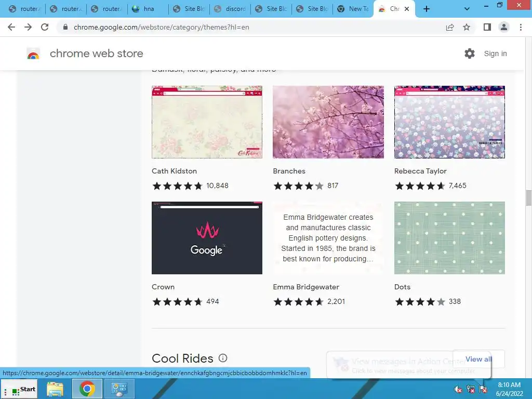Click the Crown title text
Screen dimensions: 532x399
click(163, 287)
